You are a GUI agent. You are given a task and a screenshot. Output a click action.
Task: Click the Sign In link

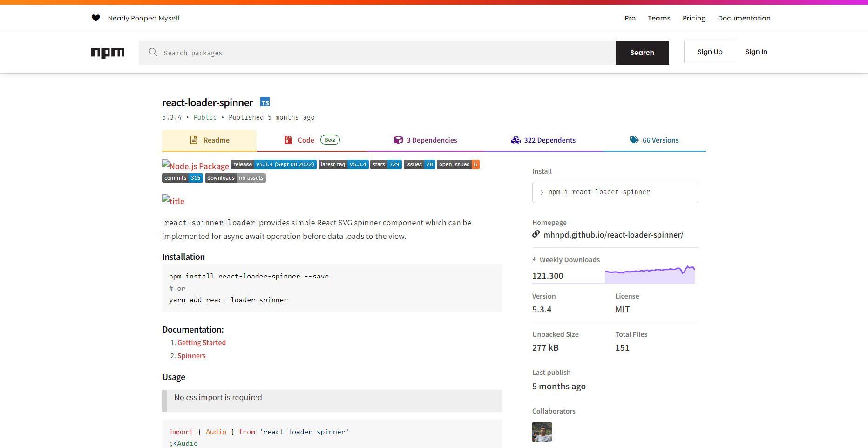click(756, 52)
